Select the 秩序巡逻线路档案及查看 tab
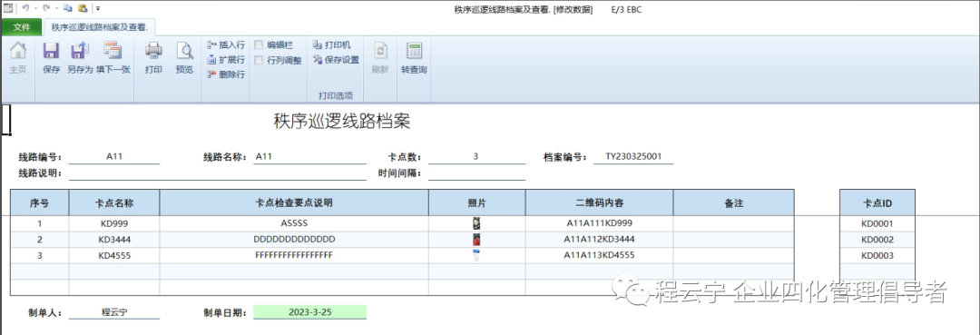980x335 pixels. 100,27
